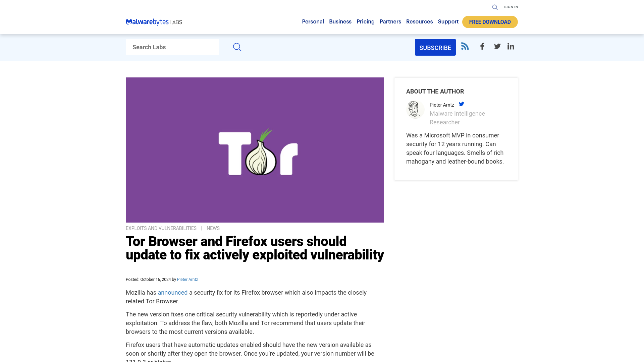
Task: Open the EXPLOITS AND VULNERABILITIES category link
Action: click(x=161, y=228)
